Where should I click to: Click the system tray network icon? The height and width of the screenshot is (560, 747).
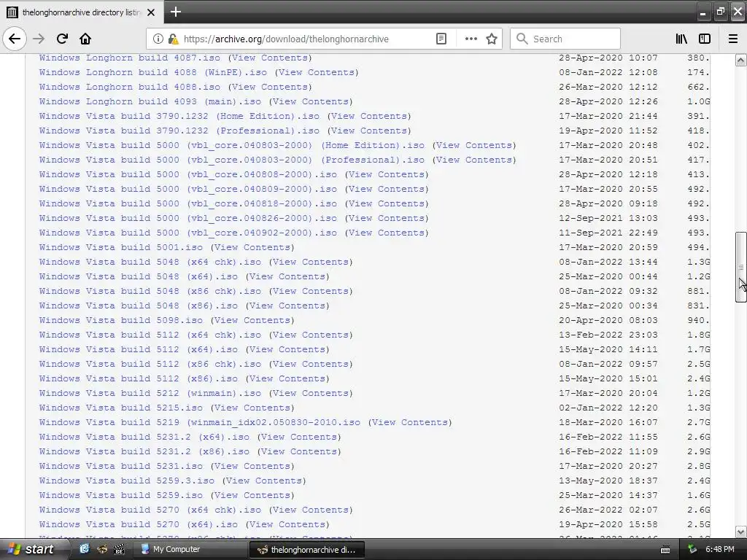(x=692, y=550)
